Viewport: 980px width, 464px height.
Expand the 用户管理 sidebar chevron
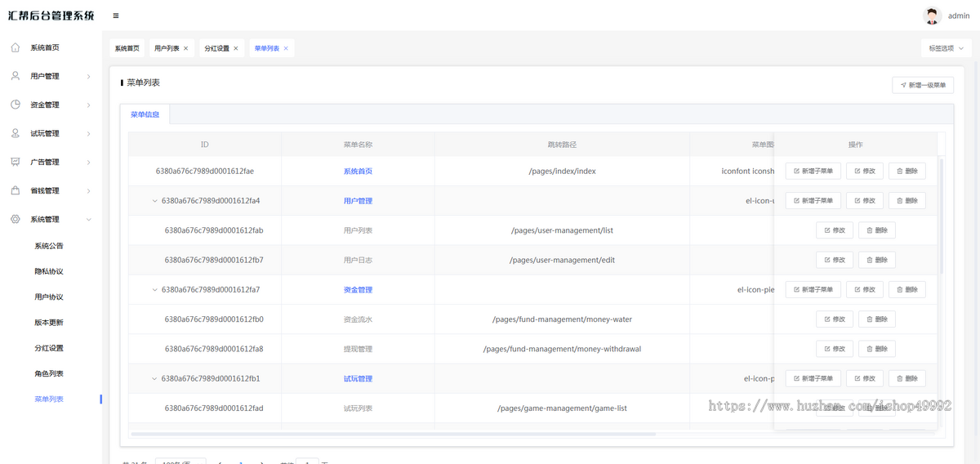[89, 77]
